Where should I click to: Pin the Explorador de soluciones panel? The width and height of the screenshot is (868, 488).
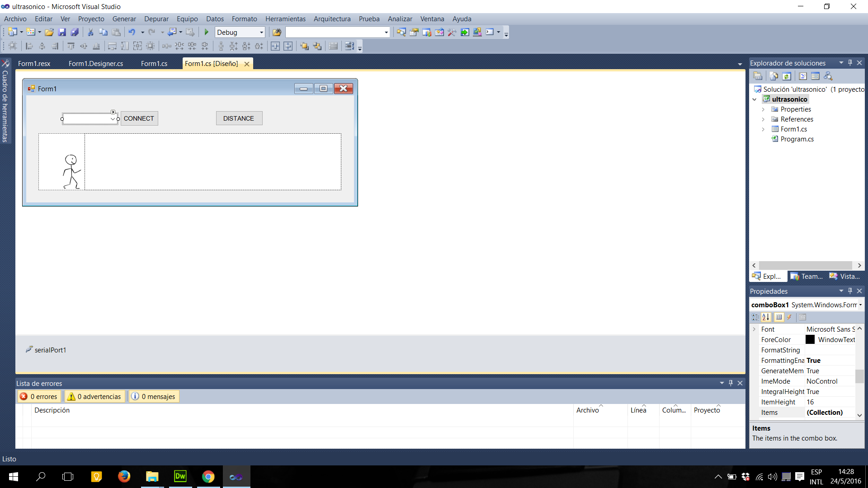tap(850, 63)
